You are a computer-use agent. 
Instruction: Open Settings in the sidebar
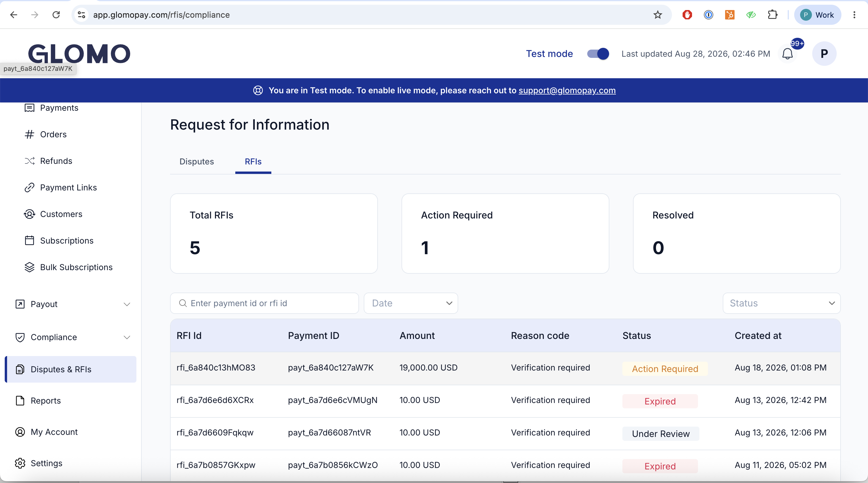click(x=47, y=464)
